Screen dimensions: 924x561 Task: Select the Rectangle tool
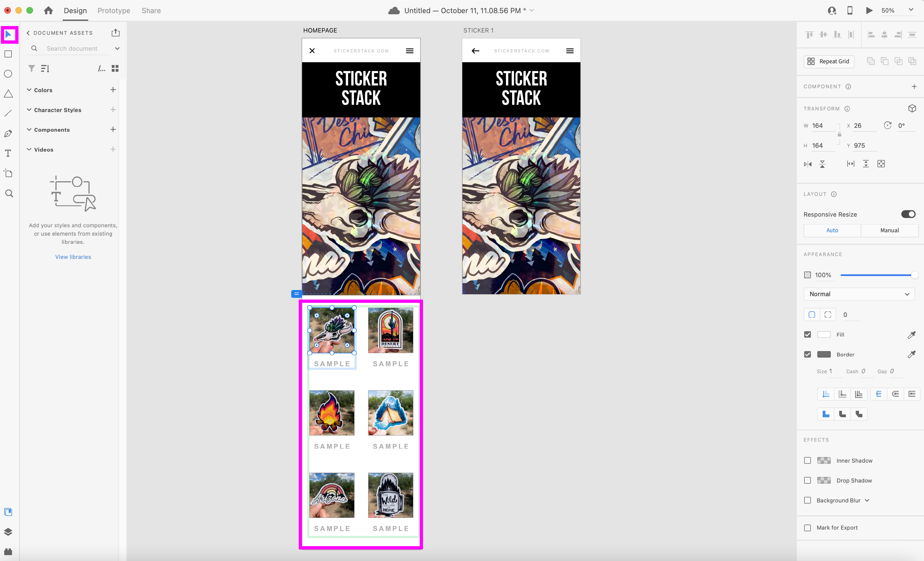pyautogui.click(x=8, y=54)
